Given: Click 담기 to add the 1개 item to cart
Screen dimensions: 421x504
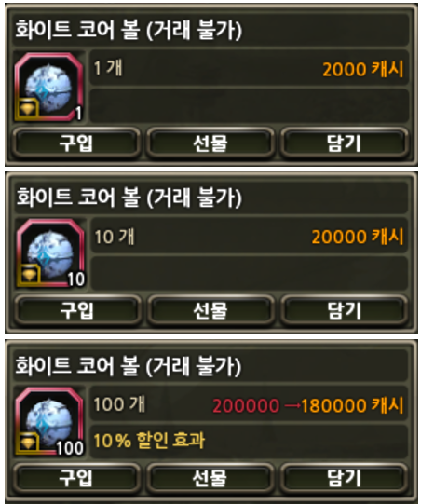Looking at the screenshot, I should click(x=345, y=143).
